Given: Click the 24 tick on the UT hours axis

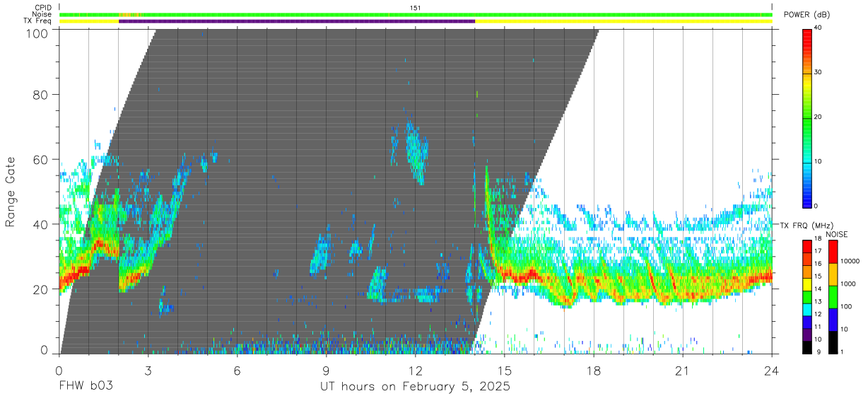Looking at the screenshot, I should click(x=772, y=370).
